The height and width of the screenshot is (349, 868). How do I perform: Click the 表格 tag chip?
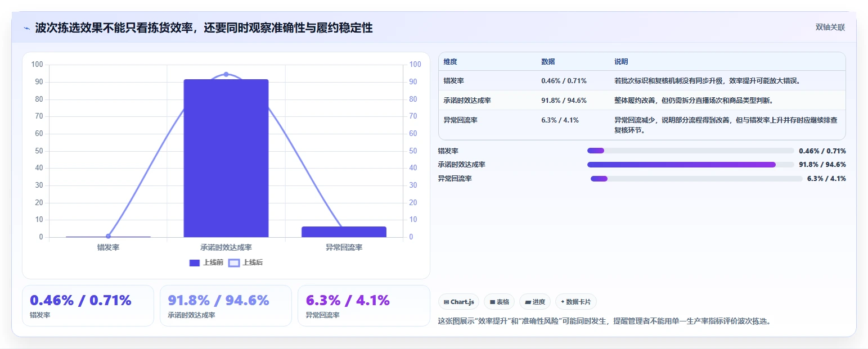click(499, 302)
